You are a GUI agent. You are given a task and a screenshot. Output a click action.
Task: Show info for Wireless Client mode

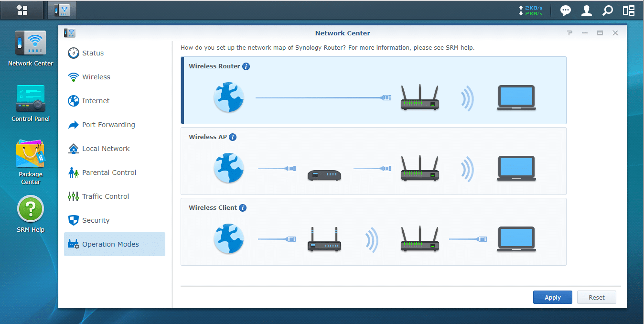[243, 208]
